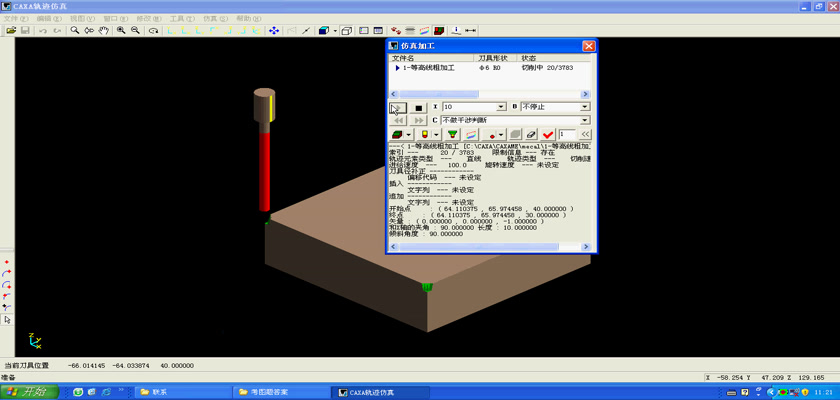Open the 仿真 menu
The width and height of the screenshot is (840, 400).
click(215, 18)
